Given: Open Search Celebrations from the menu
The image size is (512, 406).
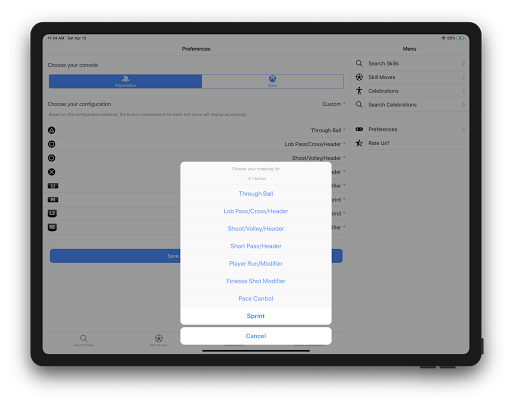Looking at the screenshot, I should 410,105.
